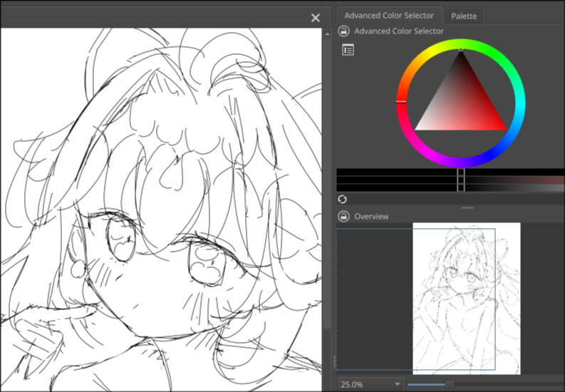Close the canvas document tab with X
The width and height of the screenshot is (565, 392).
coord(316,18)
